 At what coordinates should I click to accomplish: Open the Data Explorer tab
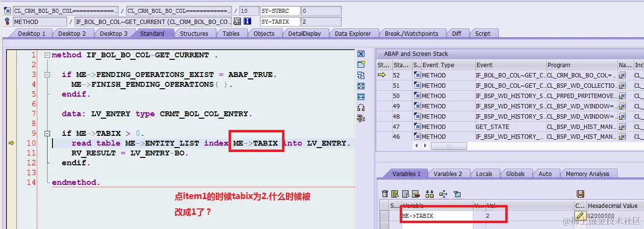[x=354, y=33]
